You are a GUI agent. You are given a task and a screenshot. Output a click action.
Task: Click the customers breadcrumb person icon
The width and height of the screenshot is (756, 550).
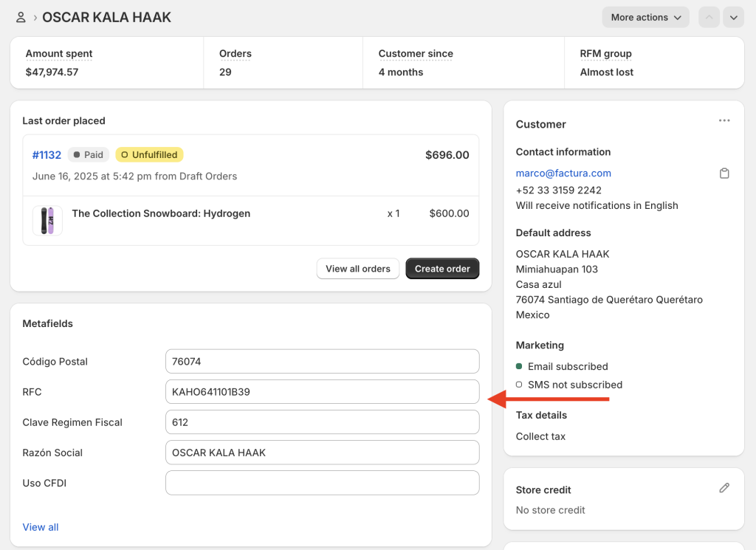point(20,18)
